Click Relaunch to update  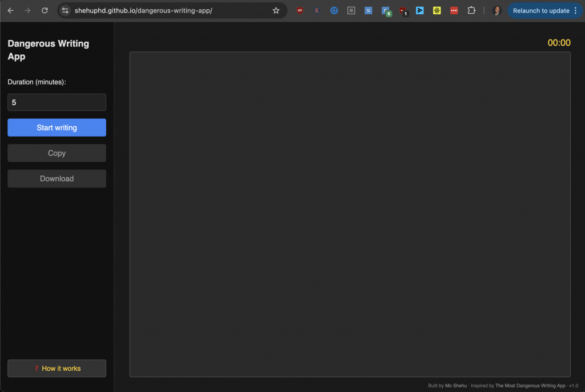(x=541, y=10)
